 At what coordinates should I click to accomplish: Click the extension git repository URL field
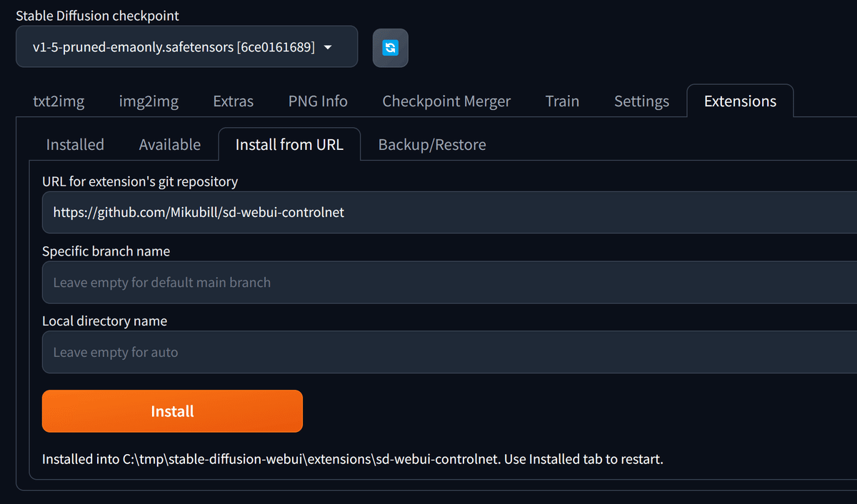click(449, 212)
